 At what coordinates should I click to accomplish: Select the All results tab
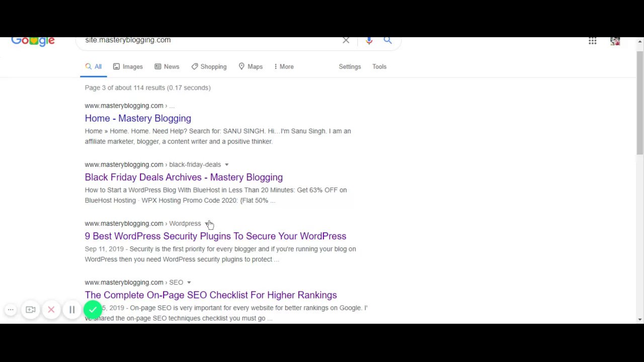(94, 66)
